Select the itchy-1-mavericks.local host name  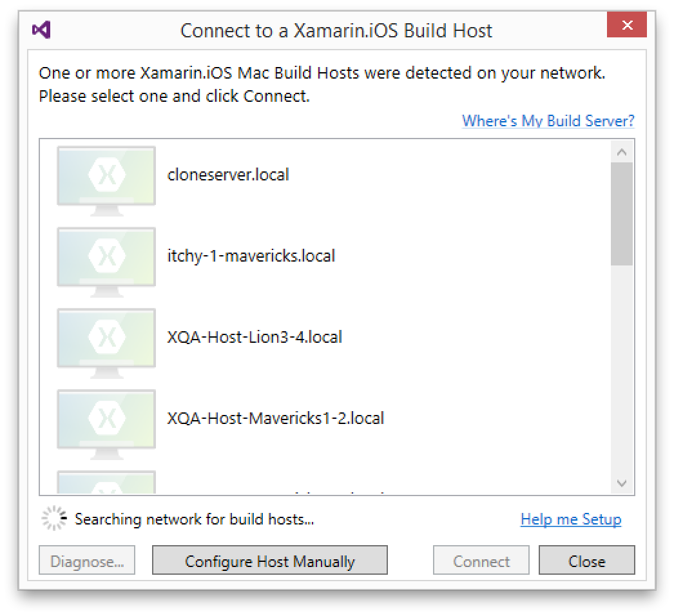pyautogui.click(x=251, y=256)
